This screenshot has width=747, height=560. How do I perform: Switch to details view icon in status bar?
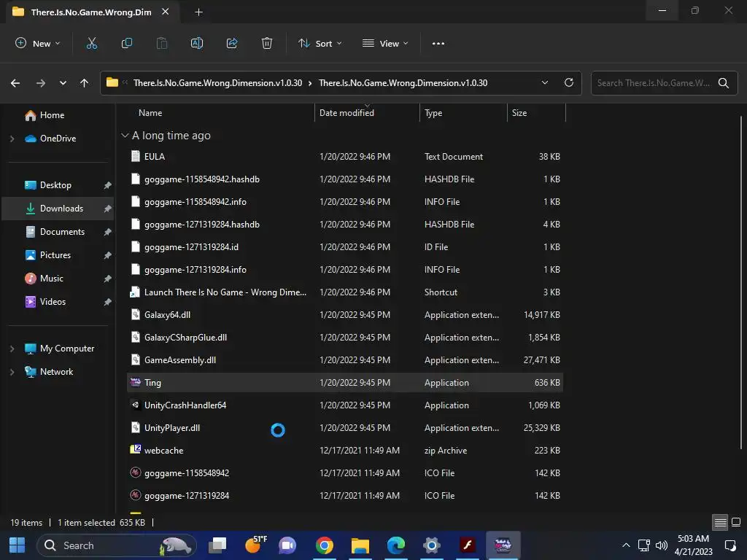coord(720,522)
